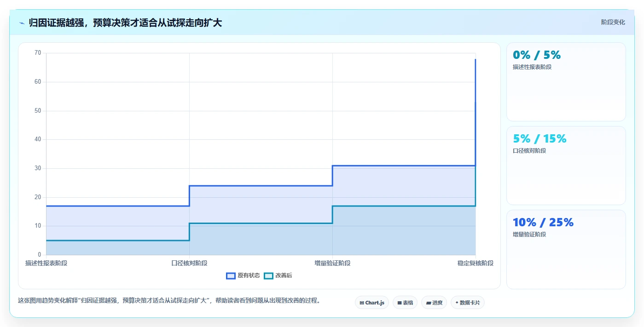Click the 阶段变化 label in header
Image resolution: width=644 pixels, height=327 pixels.
(613, 22)
